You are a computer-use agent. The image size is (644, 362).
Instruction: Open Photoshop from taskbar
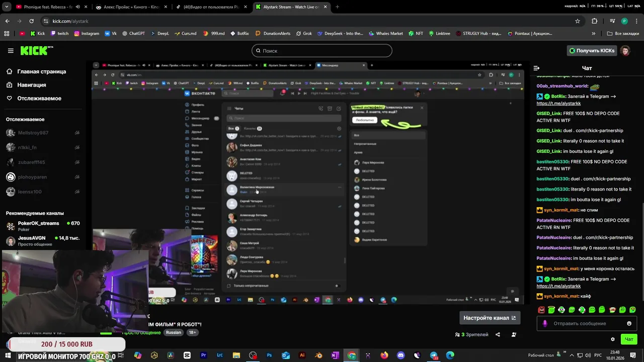[269, 355]
